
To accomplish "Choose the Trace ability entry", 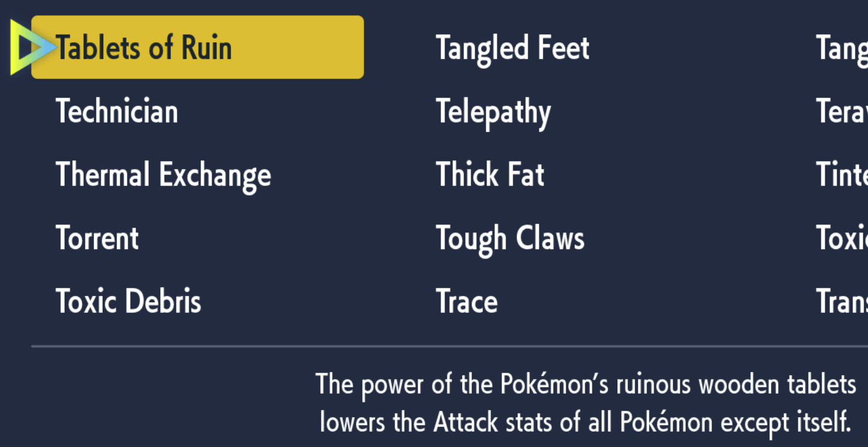I will [x=467, y=301].
